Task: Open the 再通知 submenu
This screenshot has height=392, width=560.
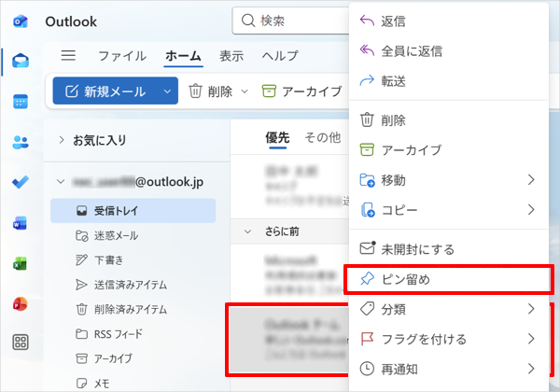Action: tap(449, 369)
